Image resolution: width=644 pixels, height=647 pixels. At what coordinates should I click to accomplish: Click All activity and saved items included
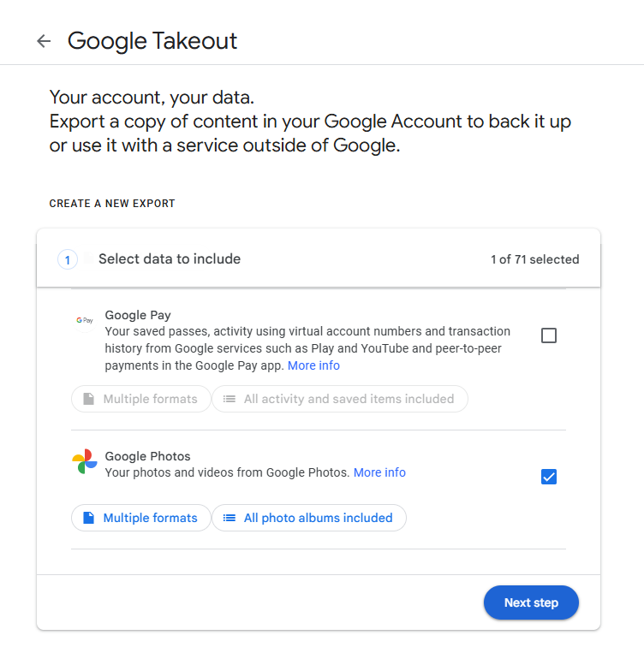(340, 399)
